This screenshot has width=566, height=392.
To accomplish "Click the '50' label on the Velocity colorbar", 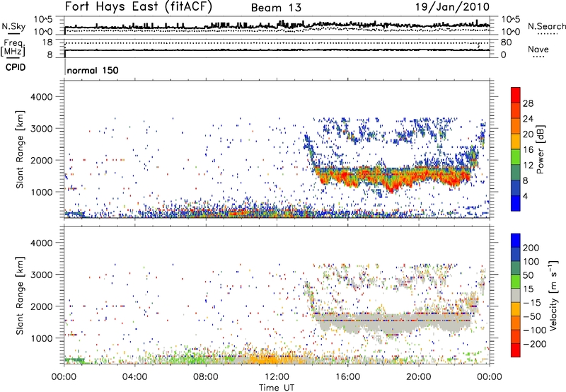I will pyautogui.click(x=529, y=275).
